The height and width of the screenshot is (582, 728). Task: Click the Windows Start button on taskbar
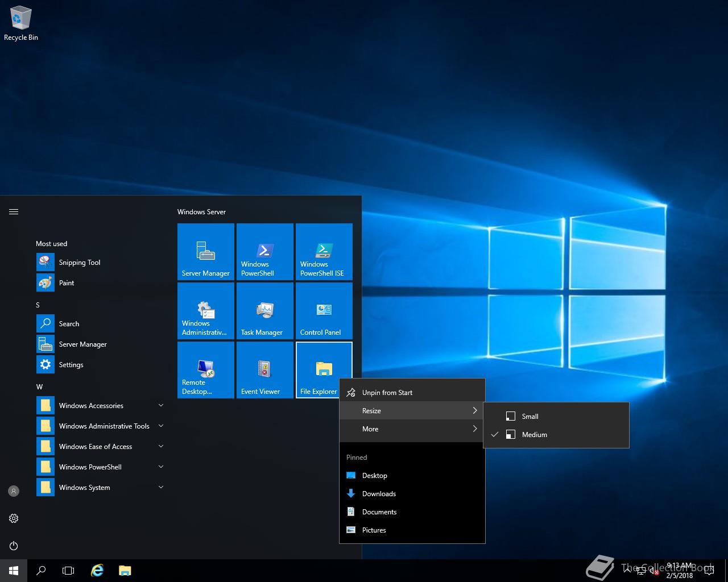[14, 571]
